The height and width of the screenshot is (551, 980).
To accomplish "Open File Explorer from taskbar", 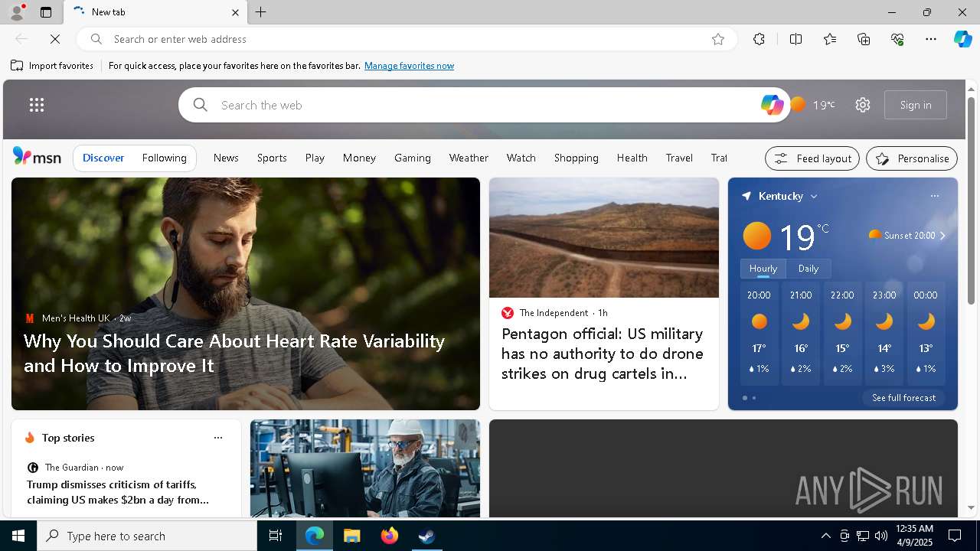I will tap(352, 536).
